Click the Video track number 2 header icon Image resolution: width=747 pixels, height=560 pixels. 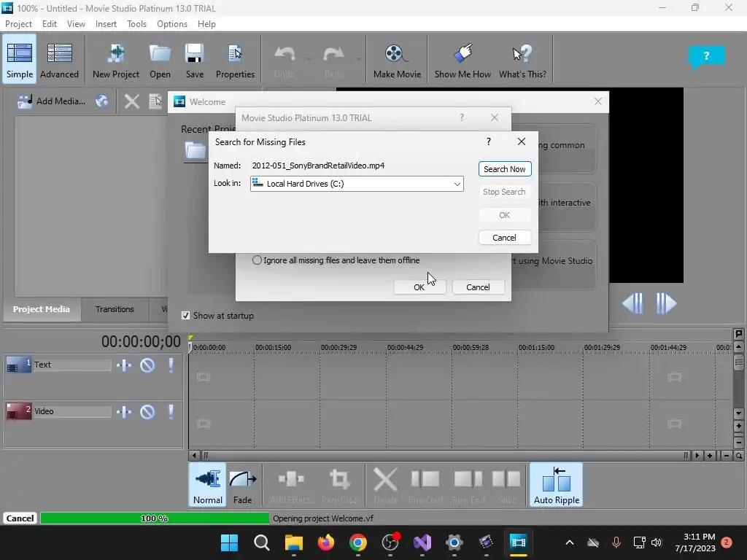[x=18, y=412]
